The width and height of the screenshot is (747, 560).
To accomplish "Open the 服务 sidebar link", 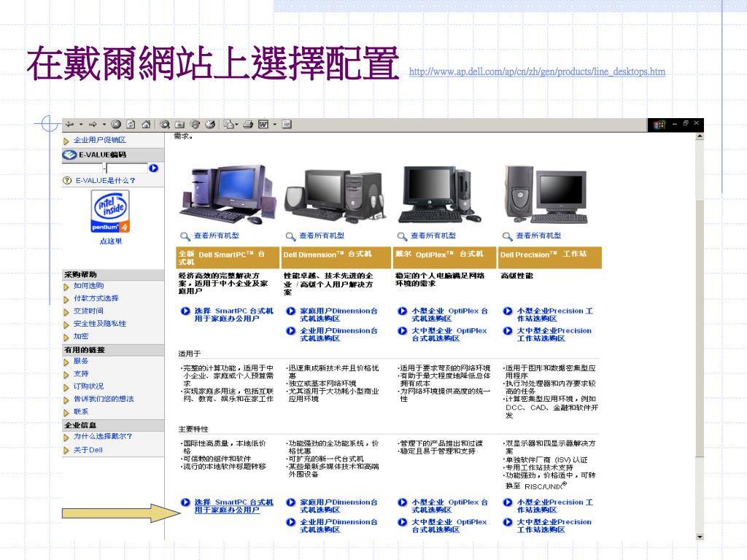I will coord(81,361).
